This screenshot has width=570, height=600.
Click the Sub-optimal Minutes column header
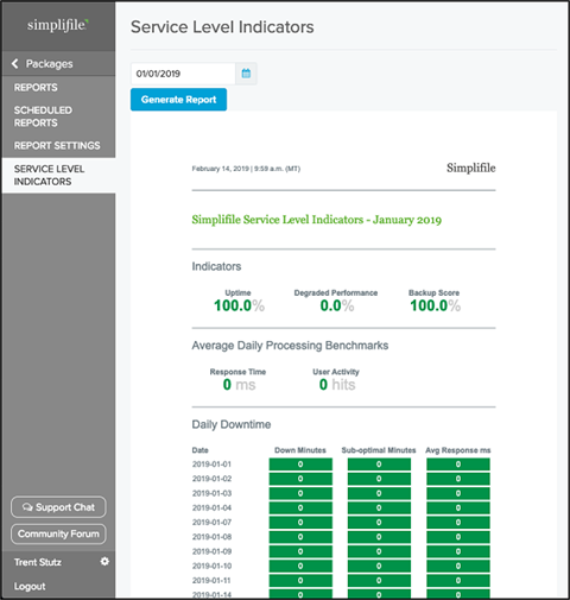[379, 450]
